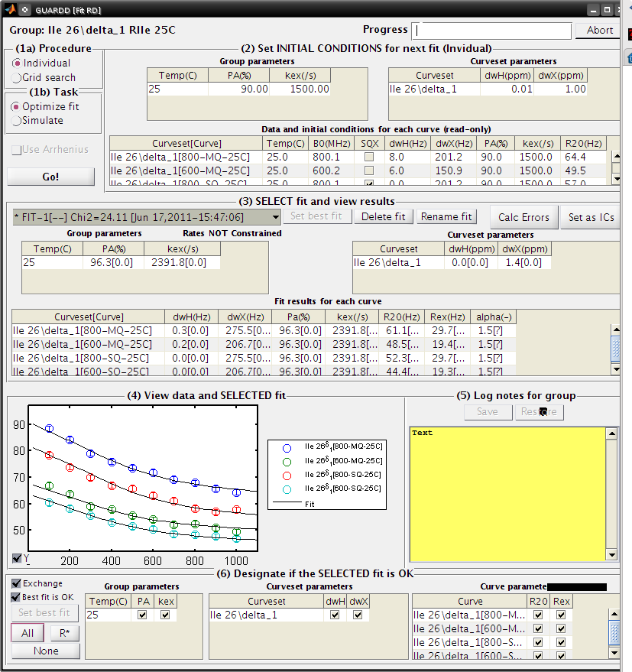Click the Restore log notes button
Screen dimensions: 632x672
coord(539,412)
